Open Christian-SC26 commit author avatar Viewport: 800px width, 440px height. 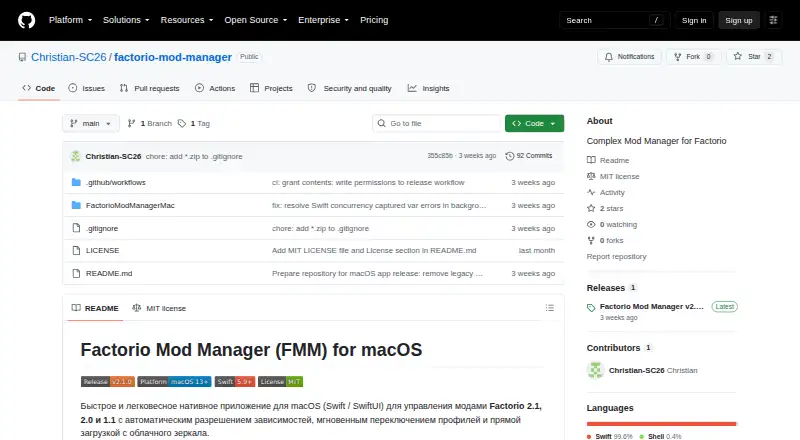point(76,156)
